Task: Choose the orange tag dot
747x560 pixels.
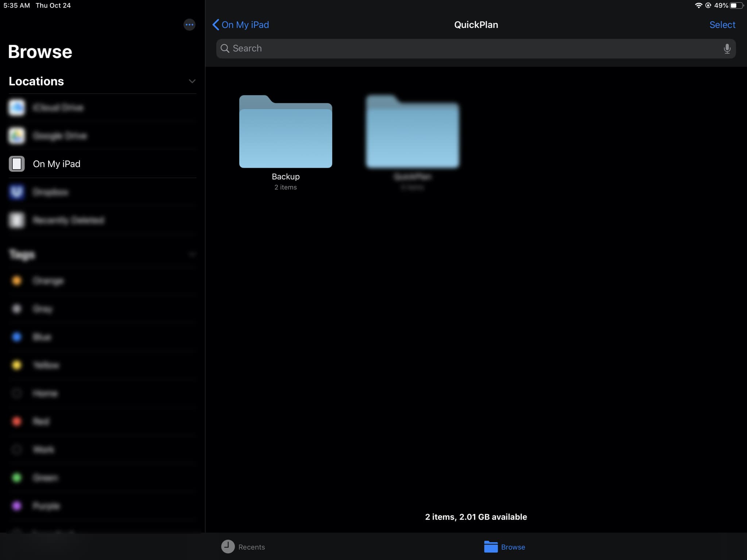Action: click(17, 281)
